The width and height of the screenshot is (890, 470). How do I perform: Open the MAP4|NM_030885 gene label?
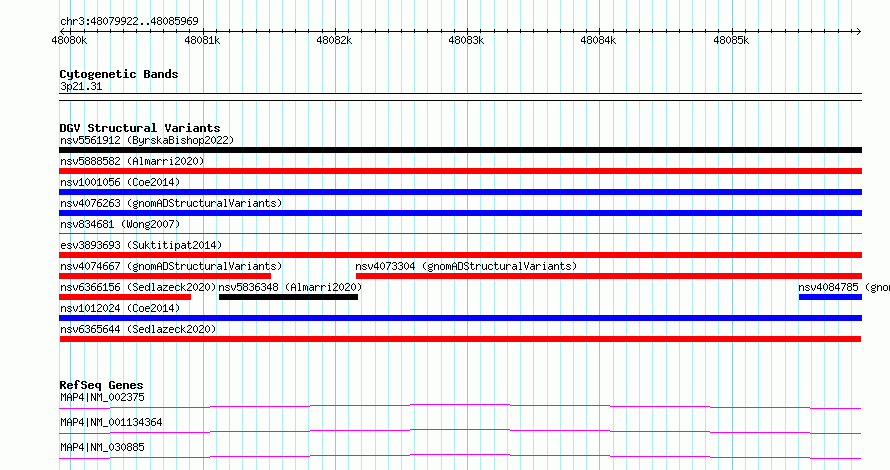pyautogui.click(x=102, y=447)
